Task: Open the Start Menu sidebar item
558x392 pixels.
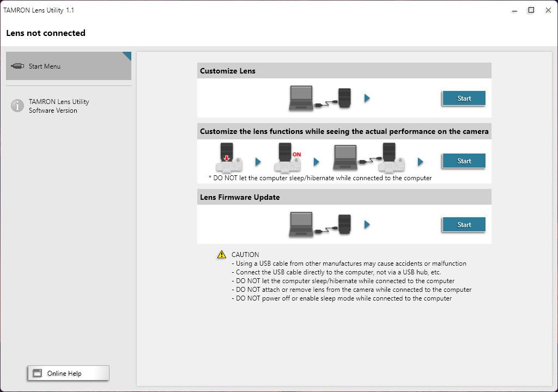Action: pyautogui.click(x=68, y=66)
